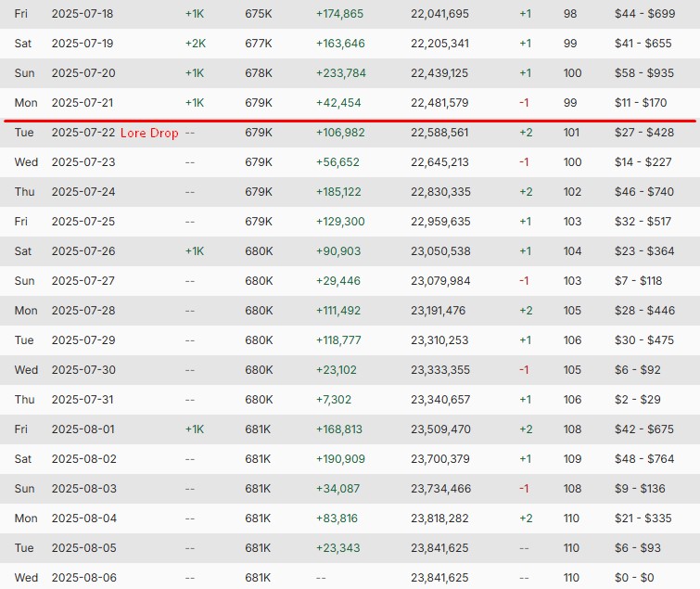Viewport: 700px width, 589px height.
Task: Select the date 2025-08-01
Action: pos(83,429)
